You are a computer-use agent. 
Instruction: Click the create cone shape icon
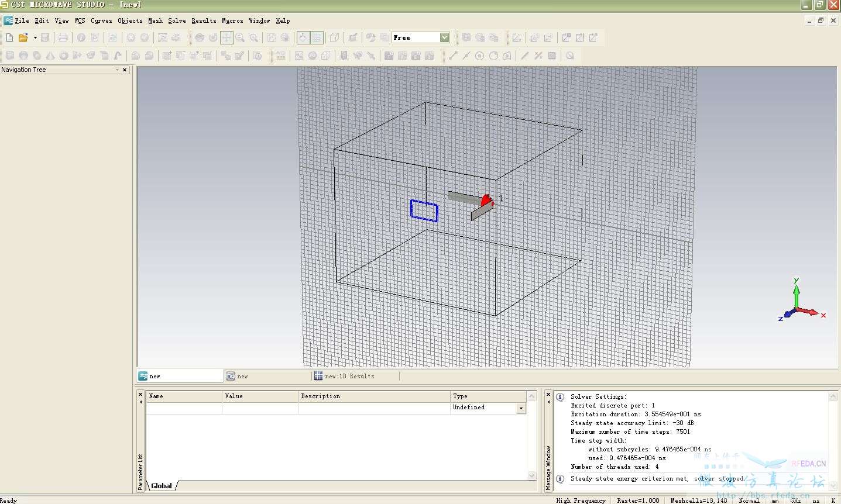coord(50,56)
